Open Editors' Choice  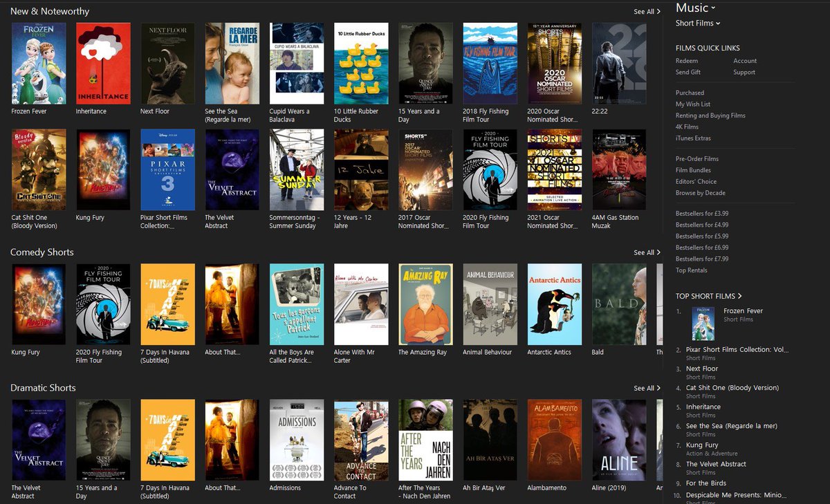[696, 182]
